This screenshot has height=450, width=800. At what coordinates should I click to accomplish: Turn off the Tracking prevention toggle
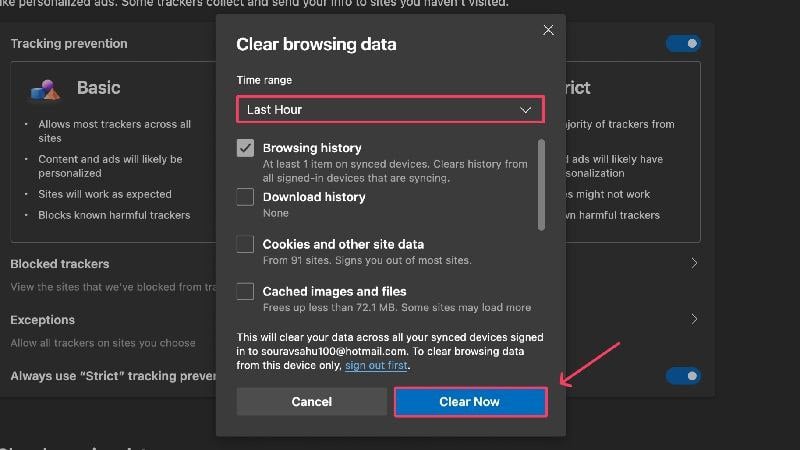(683, 44)
